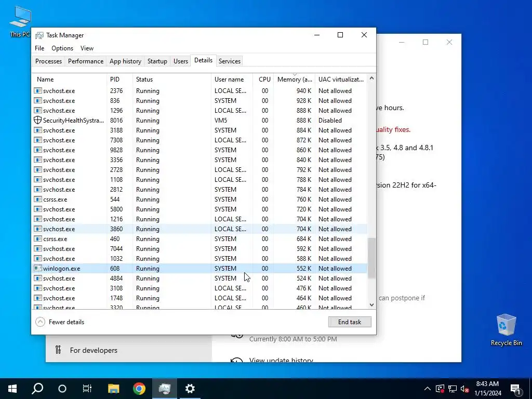Switch to Settings gear on taskbar
This screenshot has height=399, width=532.
190,389
